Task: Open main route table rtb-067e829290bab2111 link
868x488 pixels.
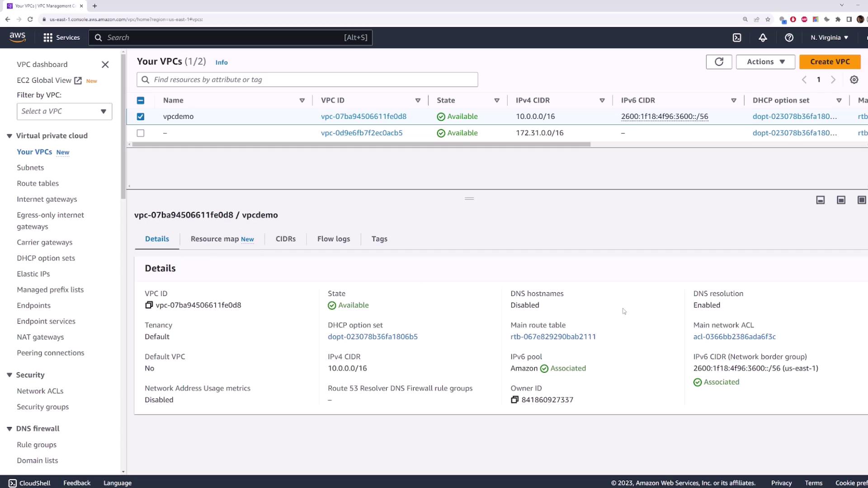Action: coord(553,337)
